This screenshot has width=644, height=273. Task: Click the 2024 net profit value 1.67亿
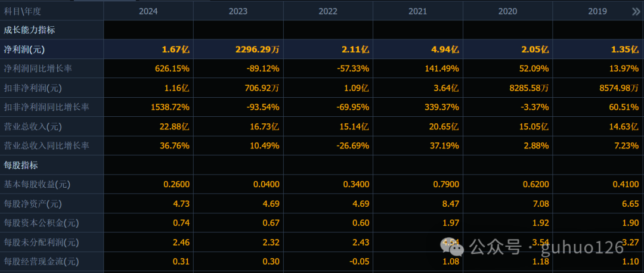[x=175, y=49]
